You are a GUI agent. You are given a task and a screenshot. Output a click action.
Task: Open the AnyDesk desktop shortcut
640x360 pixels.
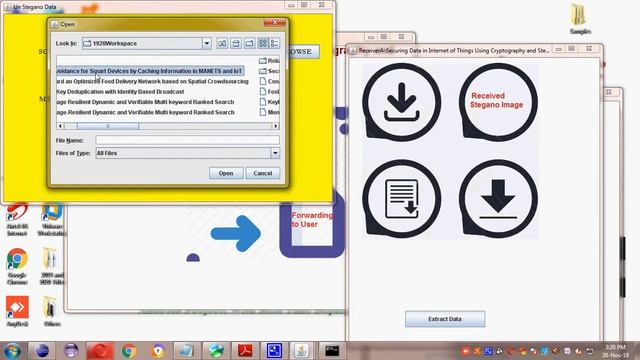tap(17, 311)
